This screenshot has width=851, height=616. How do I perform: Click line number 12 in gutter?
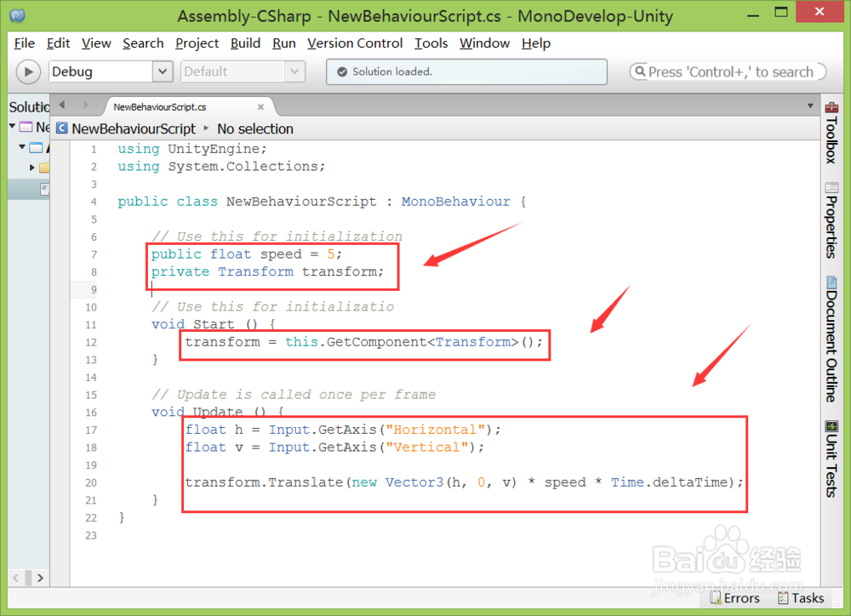pos(91,343)
